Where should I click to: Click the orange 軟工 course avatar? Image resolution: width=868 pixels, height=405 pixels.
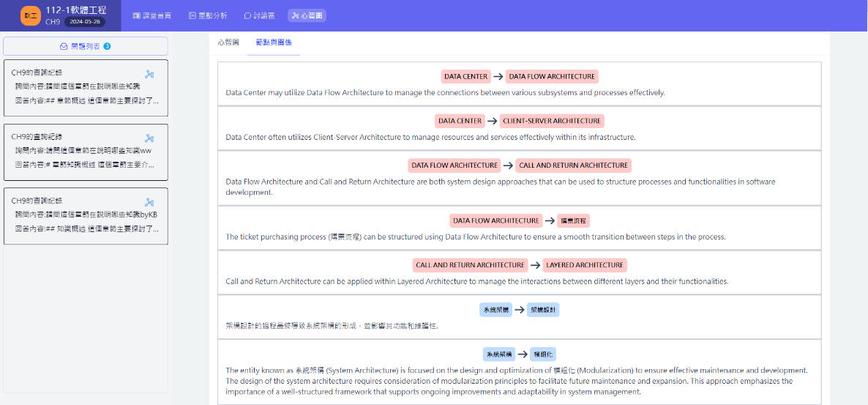31,15
